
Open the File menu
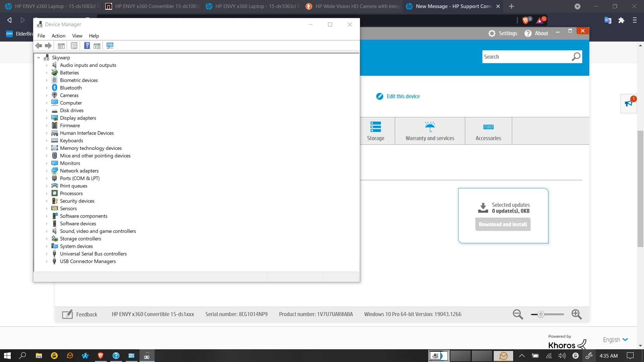[41, 36]
